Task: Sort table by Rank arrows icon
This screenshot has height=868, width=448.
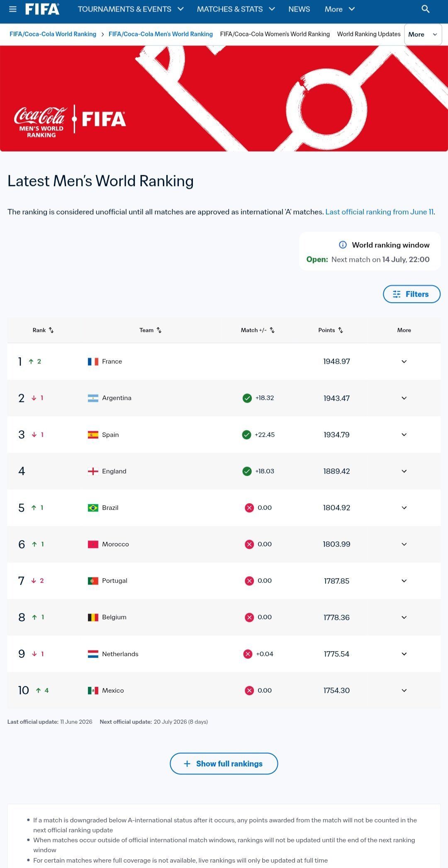Action: pyautogui.click(x=51, y=330)
